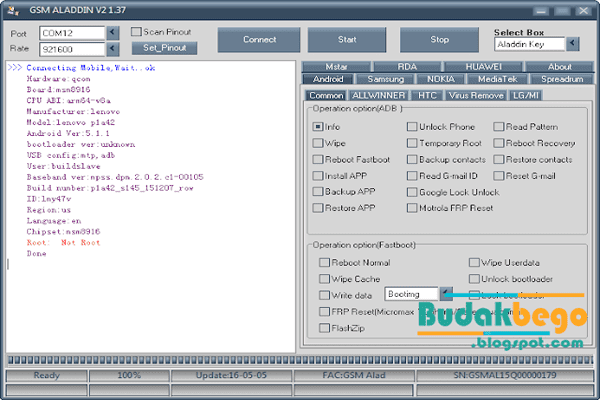Check the Restore contacts option
Screen dimensions: 600x400
pyautogui.click(x=498, y=159)
